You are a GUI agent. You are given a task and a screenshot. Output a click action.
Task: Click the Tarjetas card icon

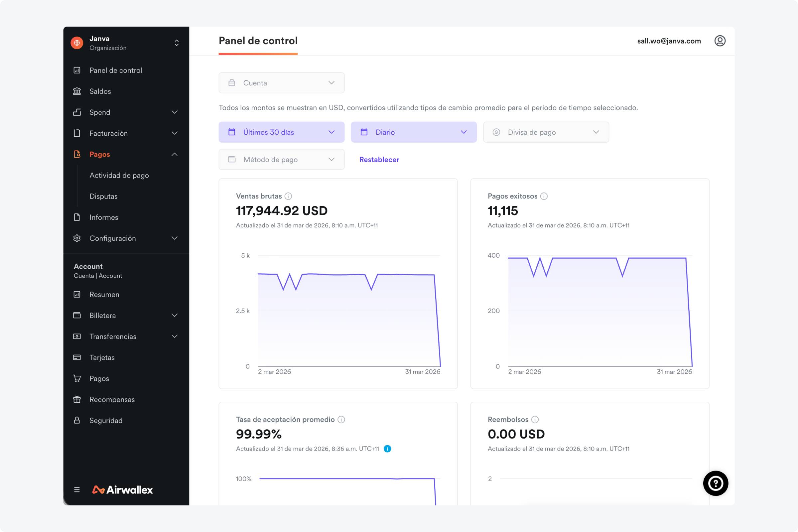tap(77, 357)
